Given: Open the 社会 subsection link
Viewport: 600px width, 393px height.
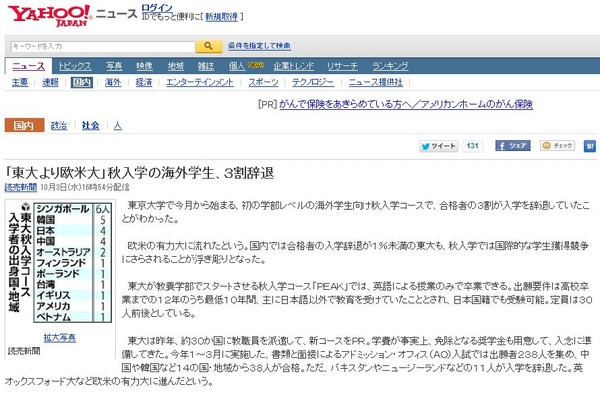Looking at the screenshot, I should 91,126.
